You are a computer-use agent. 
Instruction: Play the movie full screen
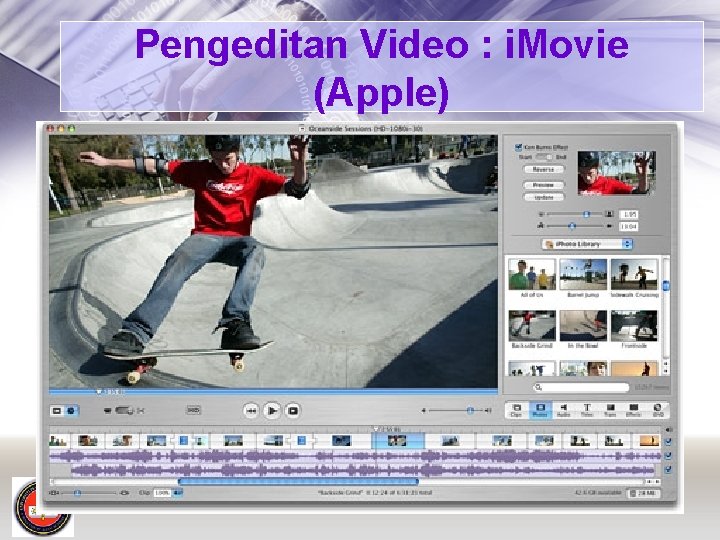[293, 411]
